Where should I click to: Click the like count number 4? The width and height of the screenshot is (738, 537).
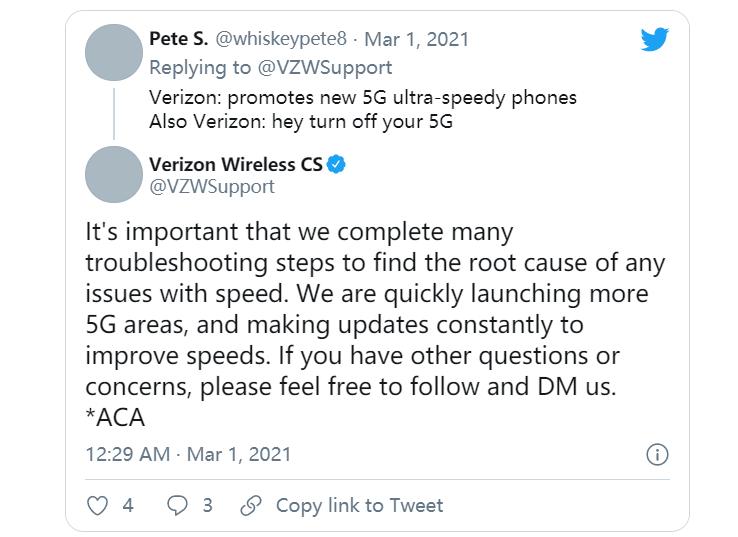click(x=128, y=505)
